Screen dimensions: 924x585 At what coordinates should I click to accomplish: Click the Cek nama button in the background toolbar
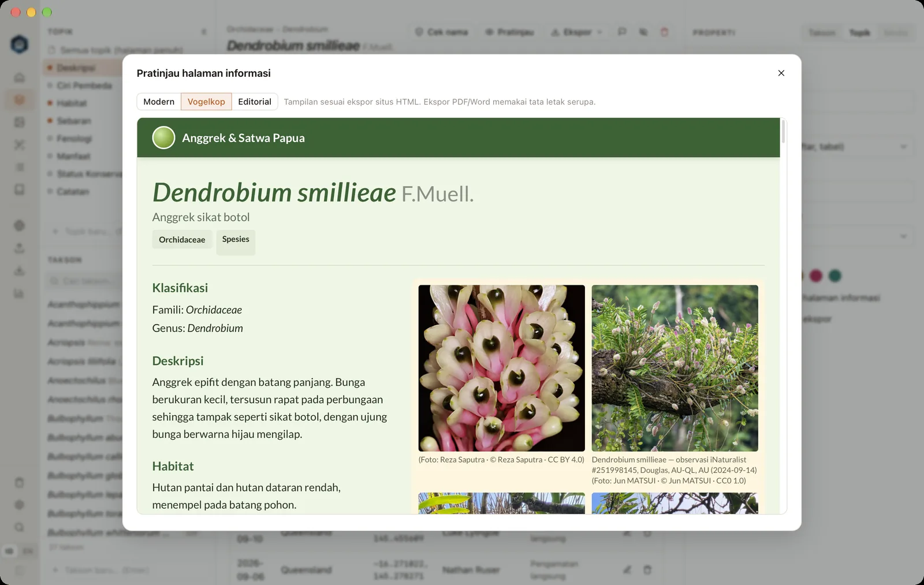(x=442, y=32)
